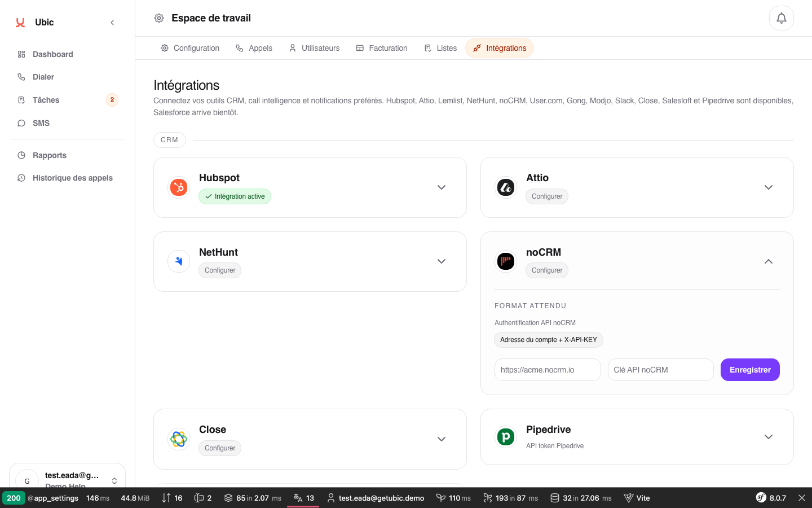
Task: Open database queries panel showing 32
Action: pyautogui.click(x=581, y=498)
